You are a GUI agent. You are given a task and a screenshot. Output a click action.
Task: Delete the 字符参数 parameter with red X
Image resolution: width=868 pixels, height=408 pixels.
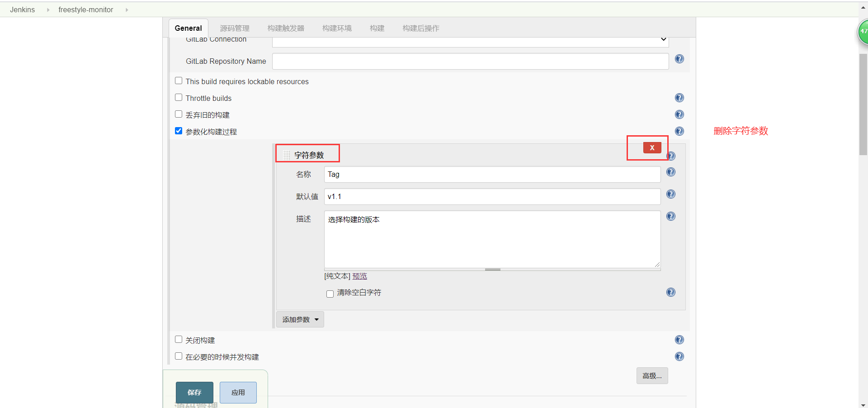pos(652,147)
